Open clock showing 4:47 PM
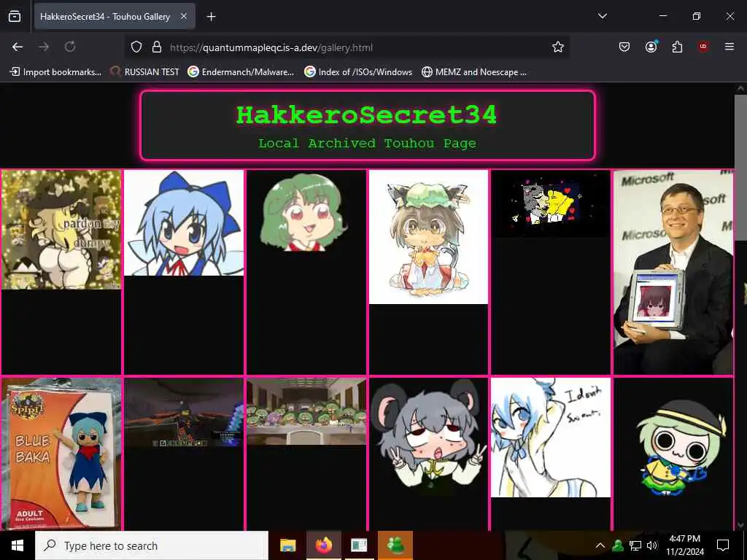 [684, 545]
